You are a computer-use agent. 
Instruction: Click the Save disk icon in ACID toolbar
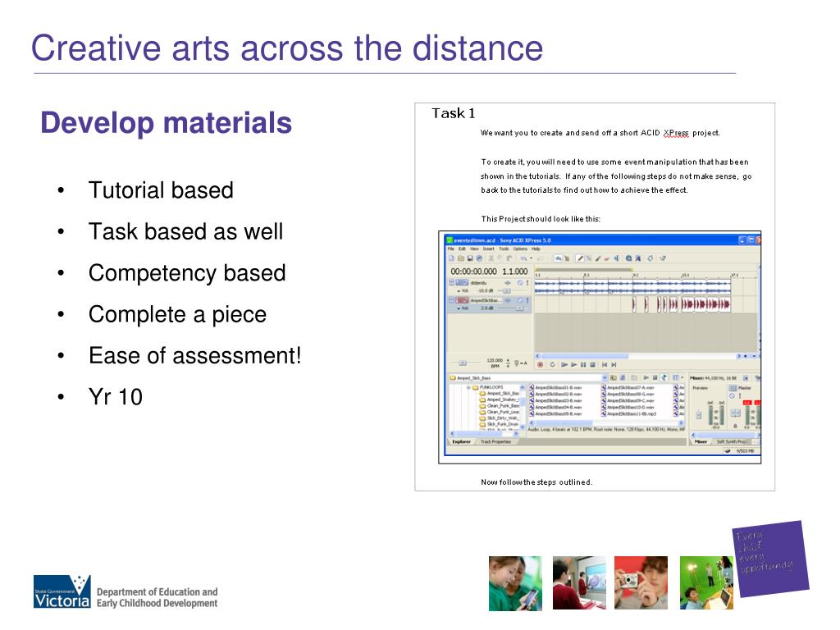tap(470, 258)
